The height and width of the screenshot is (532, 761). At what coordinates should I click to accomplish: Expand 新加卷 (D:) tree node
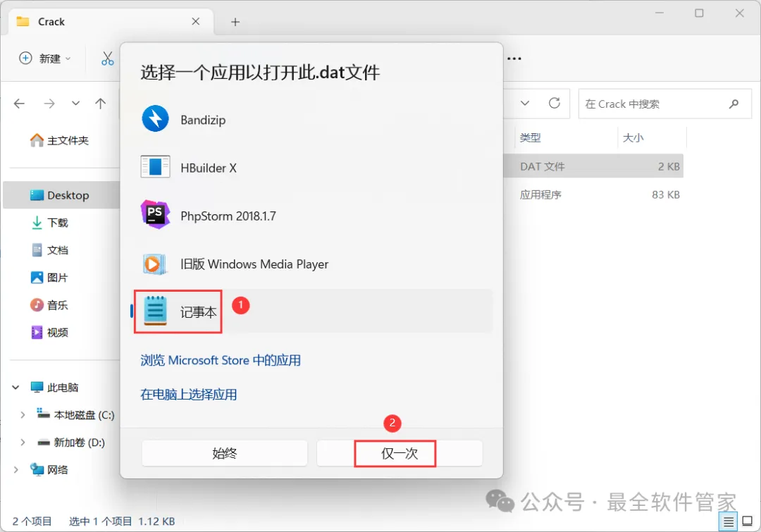(23, 443)
